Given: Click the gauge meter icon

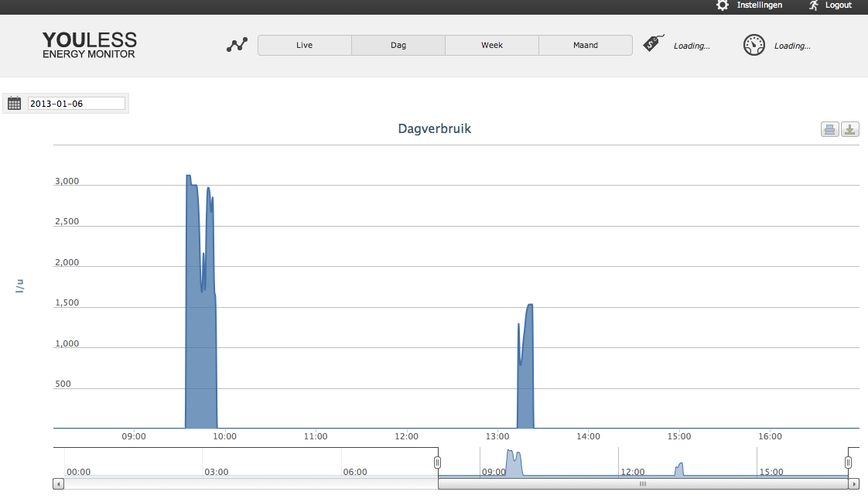Looking at the screenshot, I should [x=754, y=45].
